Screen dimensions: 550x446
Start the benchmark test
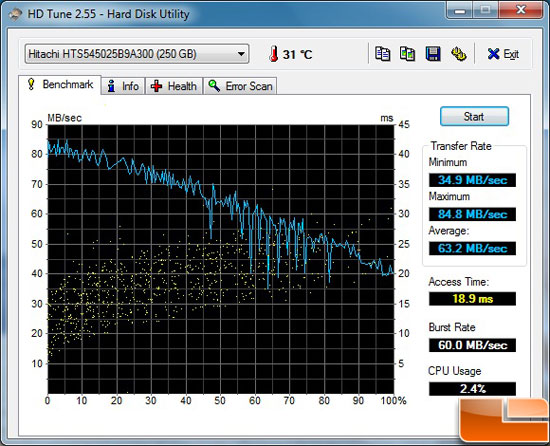click(474, 116)
